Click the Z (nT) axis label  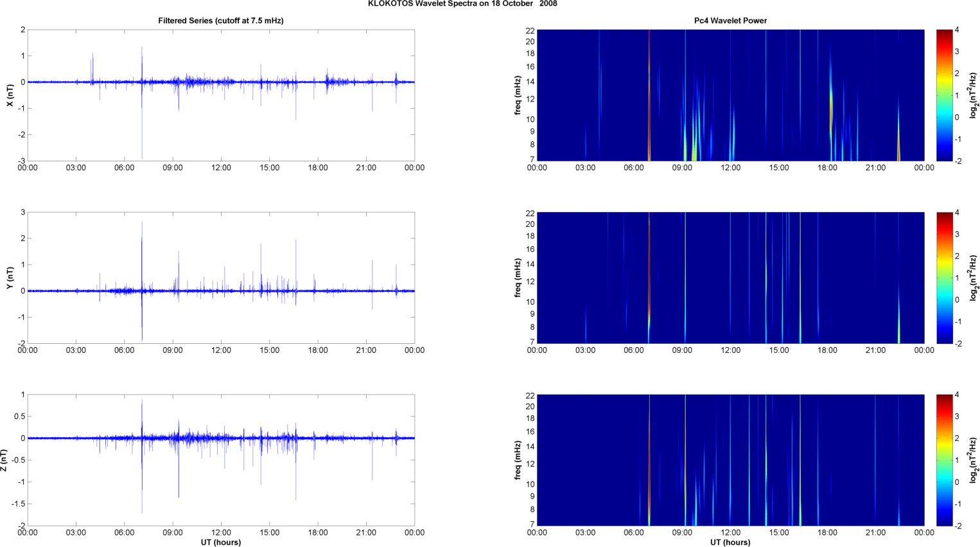tap(5, 460)
